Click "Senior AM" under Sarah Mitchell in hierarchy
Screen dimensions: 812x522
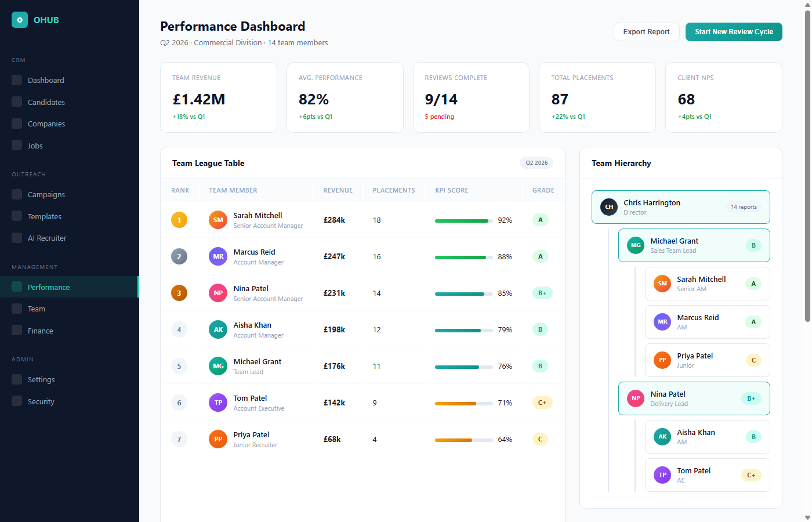[691, 289]
